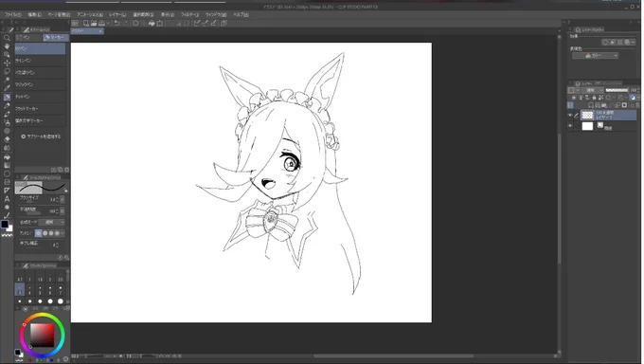Adjust the brush size stepper arrows

click(57, 199)
